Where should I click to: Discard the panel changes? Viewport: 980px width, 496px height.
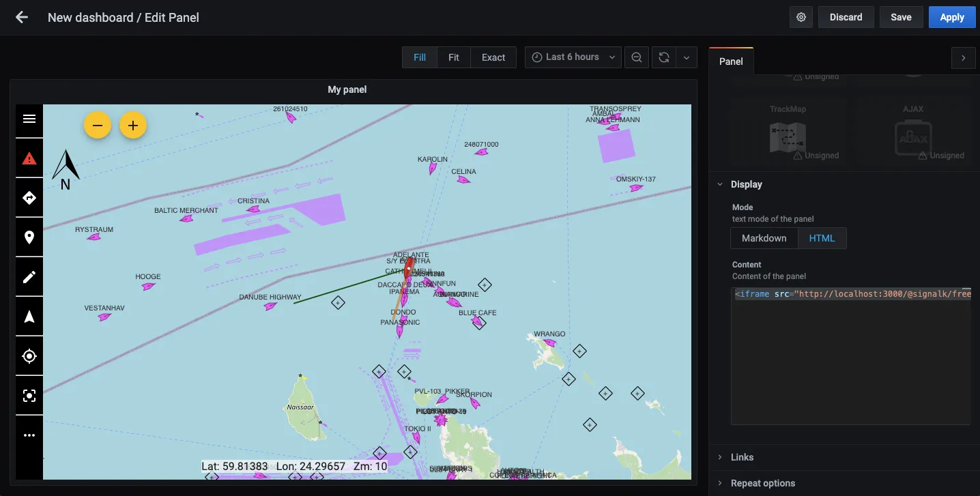846,17
